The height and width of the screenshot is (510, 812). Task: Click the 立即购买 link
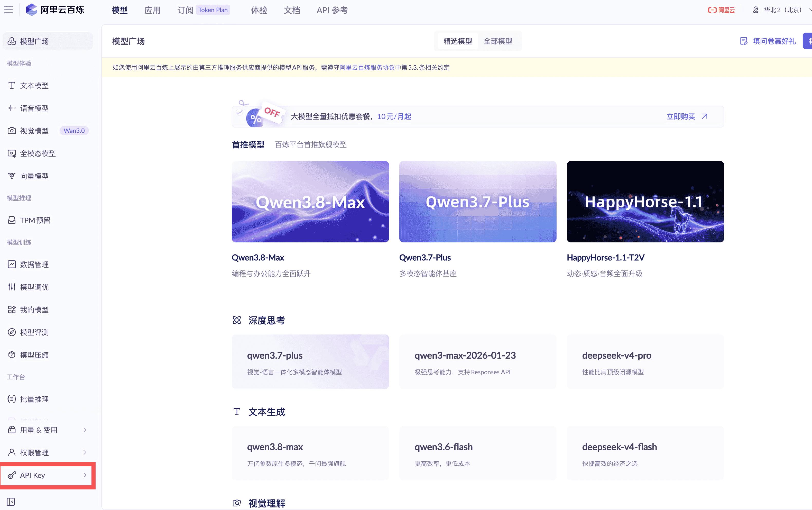click(681, 116)
